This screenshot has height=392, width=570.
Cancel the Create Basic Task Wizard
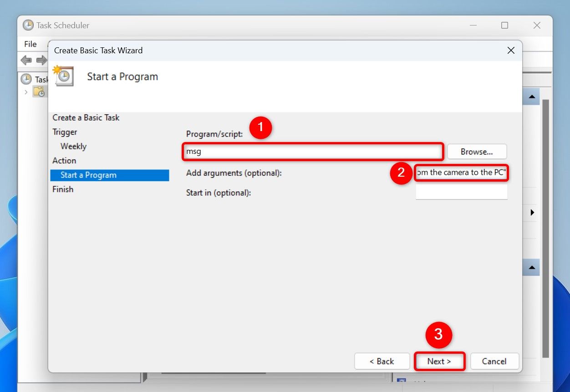tap(494, 361)
